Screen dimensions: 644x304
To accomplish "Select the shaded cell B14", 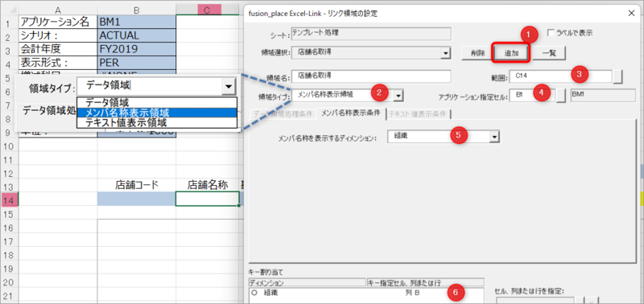I will 136,199.
